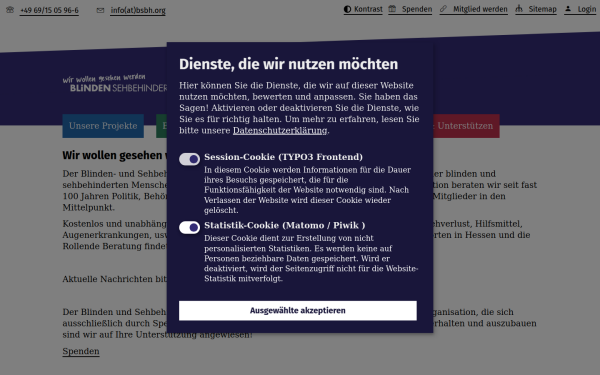Image resolution: width=600 pixels, height=375 pixels.
Task: Click the Statistik-Cookie (Matomo / Piwik) heading
Action: 284,225
